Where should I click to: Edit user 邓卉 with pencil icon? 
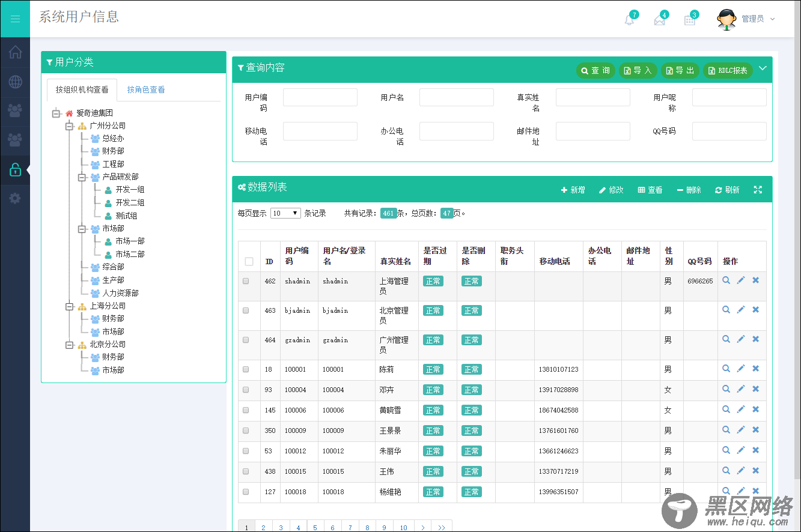click(741, 389)
